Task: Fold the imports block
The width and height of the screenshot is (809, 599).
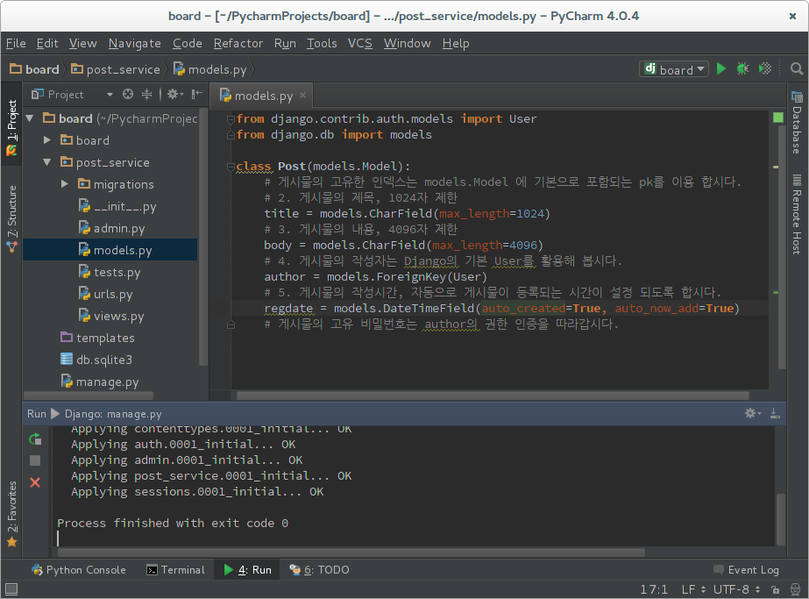Action: coord(231,119)
